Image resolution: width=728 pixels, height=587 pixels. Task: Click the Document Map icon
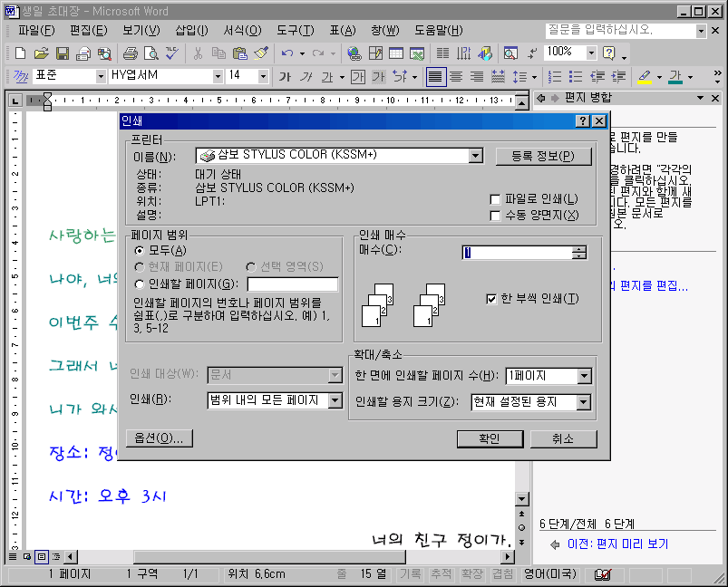coord(510,53)
